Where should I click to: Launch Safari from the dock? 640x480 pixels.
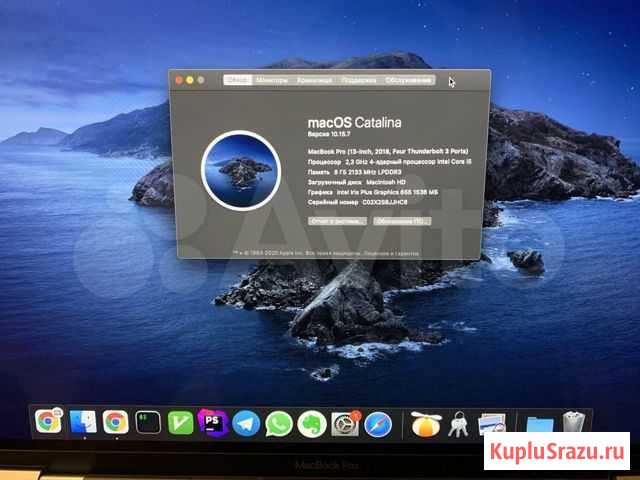click(x=378, y=424)
